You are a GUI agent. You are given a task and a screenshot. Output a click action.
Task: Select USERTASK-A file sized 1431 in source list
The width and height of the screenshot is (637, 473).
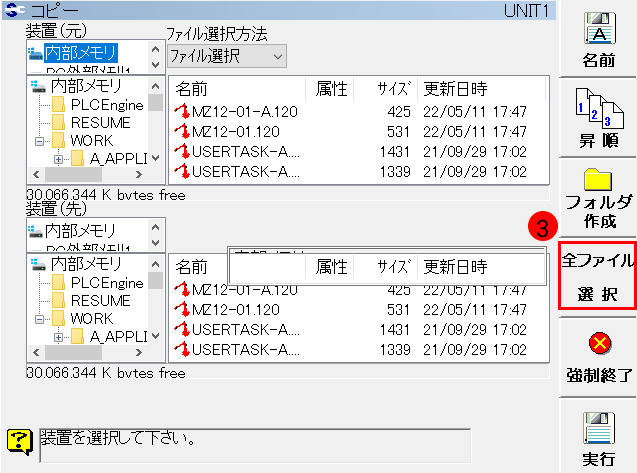[x=245, y=152]
